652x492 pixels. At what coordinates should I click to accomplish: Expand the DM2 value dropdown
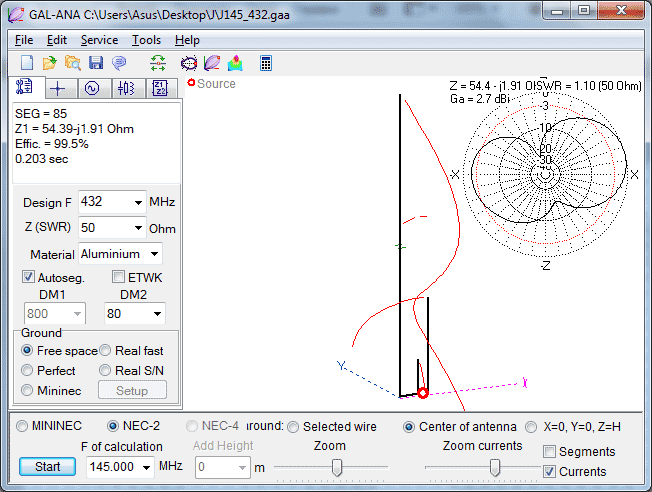pos(157,314)
